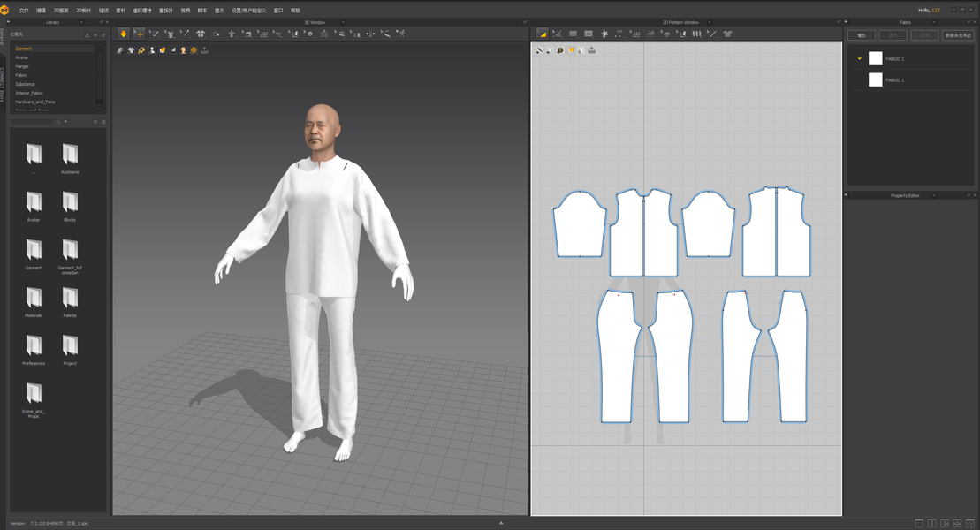Click the 增加 button in Fabric panel
The width and height of the screenshot is (980, 530).
point(862,35)
